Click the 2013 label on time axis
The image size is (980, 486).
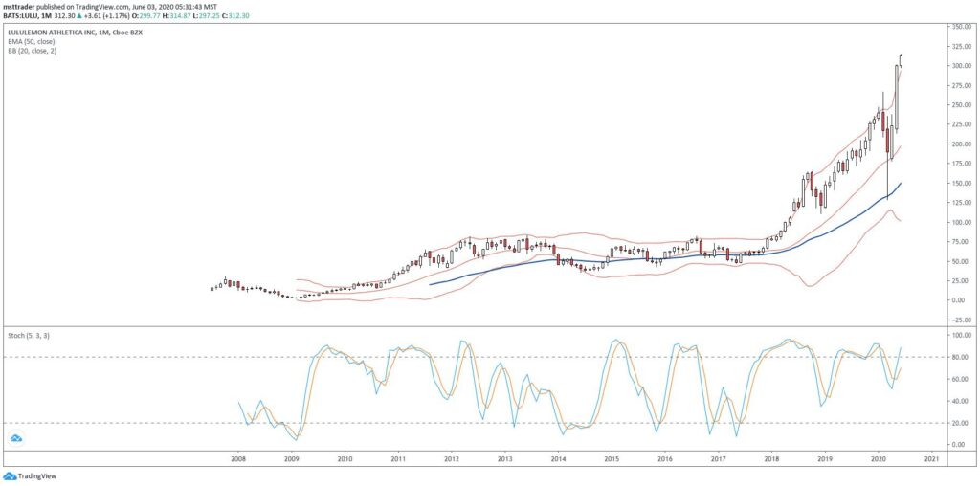click(x=505, y=458)
